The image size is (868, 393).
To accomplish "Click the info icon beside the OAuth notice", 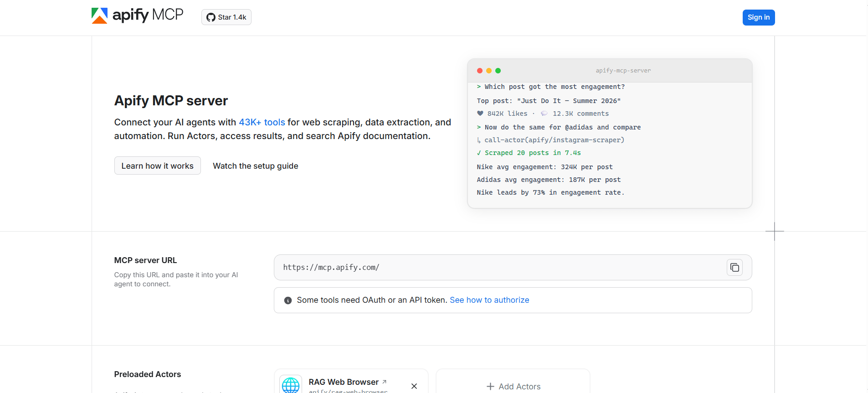I will [288, 300].
